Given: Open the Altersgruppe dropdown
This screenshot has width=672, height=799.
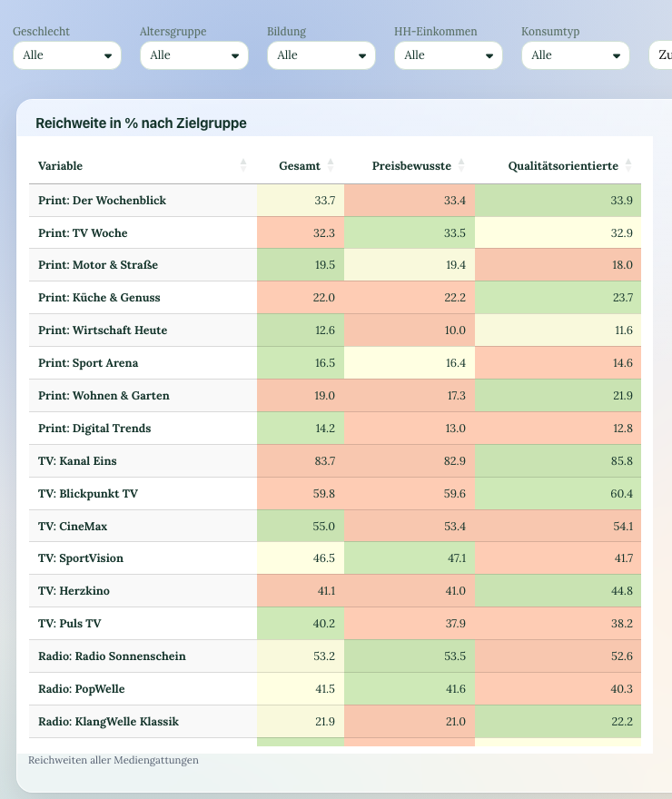Looking at the screenshot, I should (x=194, y=55).
